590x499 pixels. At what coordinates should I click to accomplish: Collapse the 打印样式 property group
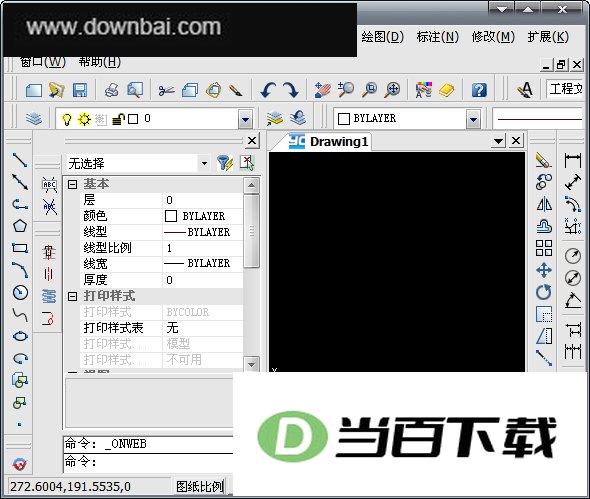pyautogui.click(x=72, y=297)
